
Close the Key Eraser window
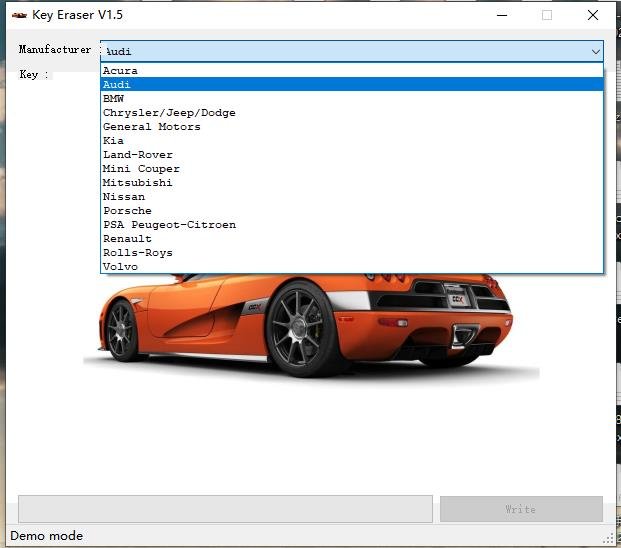point(593,15)
